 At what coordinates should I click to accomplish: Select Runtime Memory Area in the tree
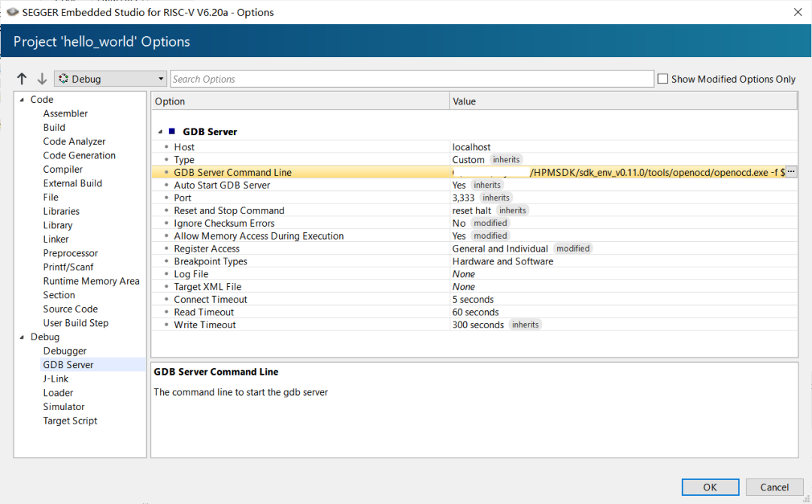tap(91, 281)
